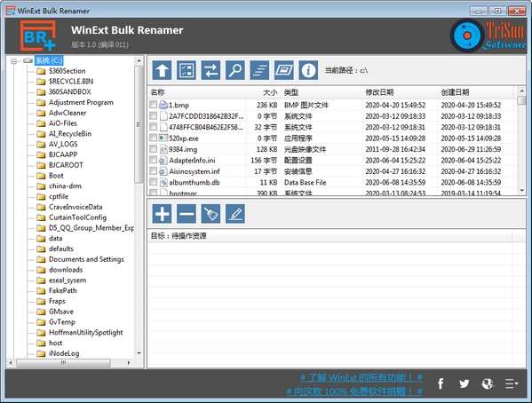
Task: Open the magnifier search tool
Action: (235, 70)
